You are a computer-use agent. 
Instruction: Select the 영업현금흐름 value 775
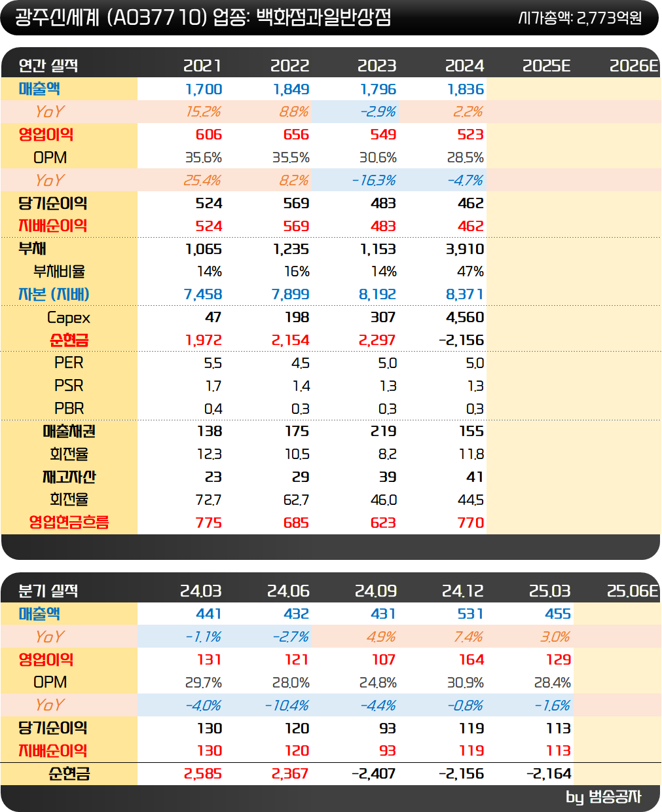tap(209, 523)
